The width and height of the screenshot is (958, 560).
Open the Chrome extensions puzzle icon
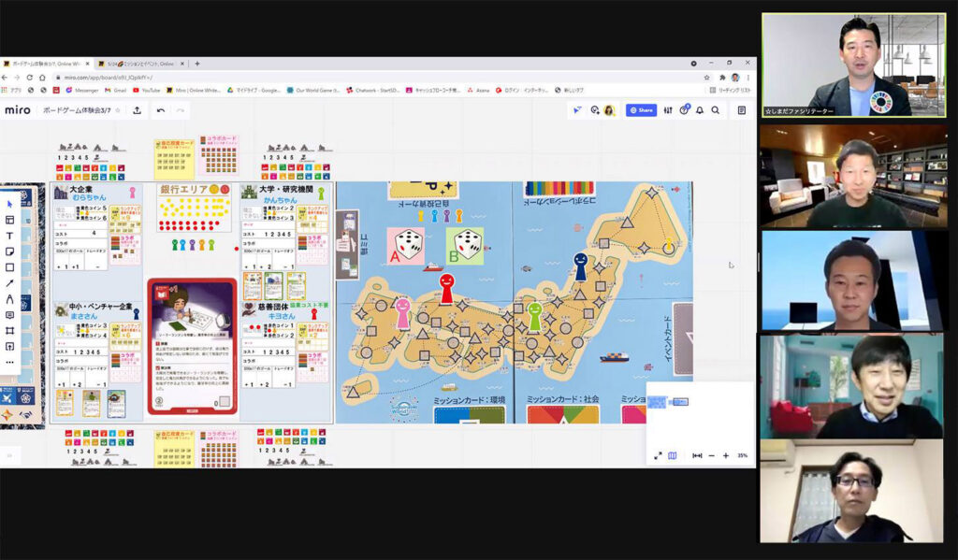pos(723,78)
